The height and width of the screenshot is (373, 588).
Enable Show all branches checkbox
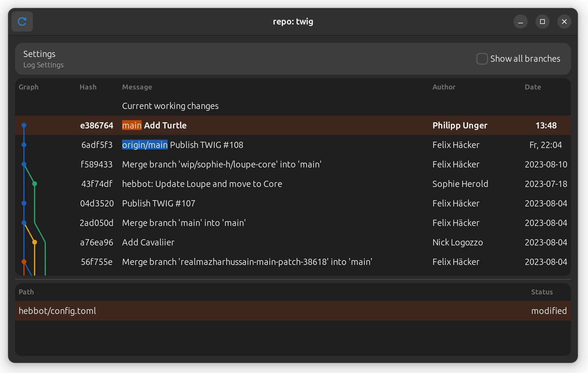click(x=482, y=59)
